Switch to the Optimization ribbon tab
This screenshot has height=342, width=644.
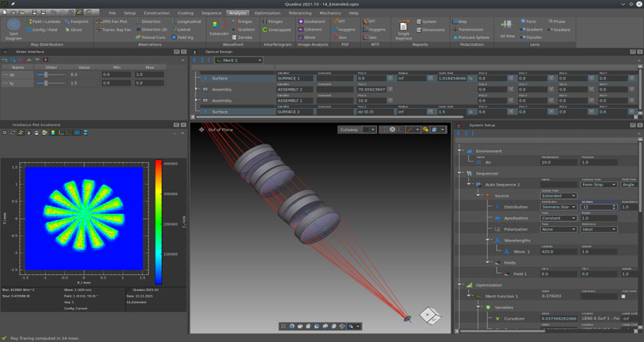tap(267, 13)
